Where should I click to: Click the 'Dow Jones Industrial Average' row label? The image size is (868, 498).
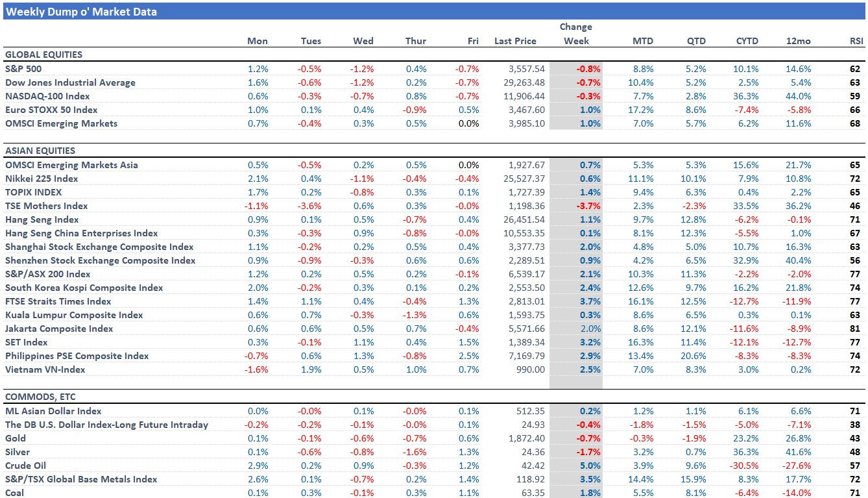[x=70, y=82]
